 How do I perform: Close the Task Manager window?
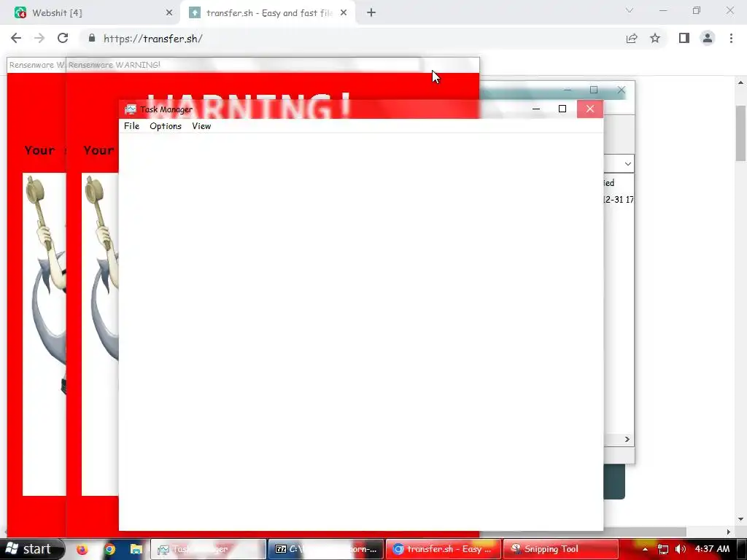click(x=589, y=109)
